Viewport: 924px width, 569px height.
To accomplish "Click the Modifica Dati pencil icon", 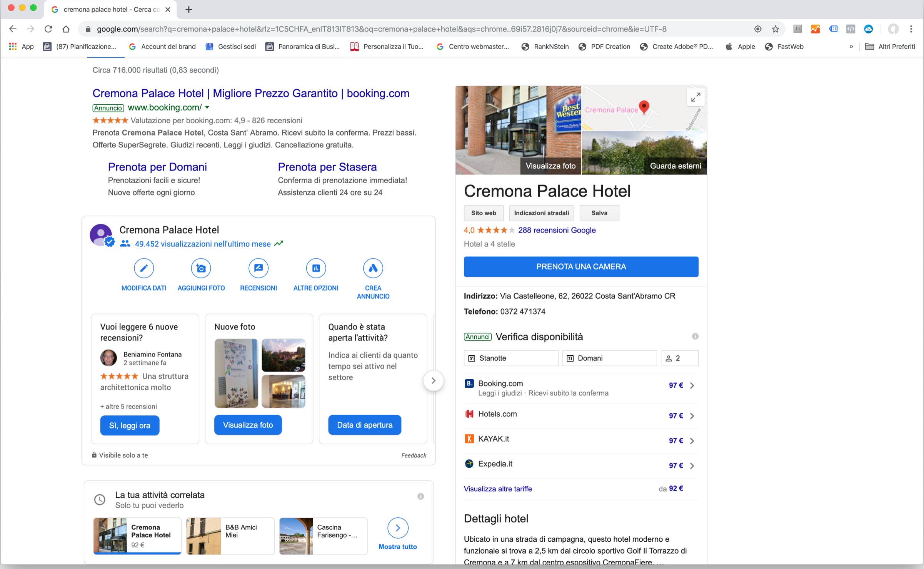I will click(x=144, y=268).
